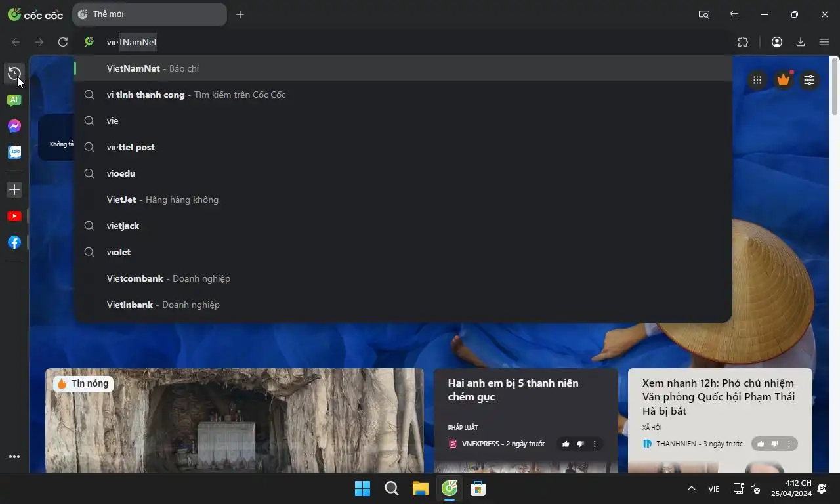Open the AI chat sidebar icon

click(x=14, y=100)
